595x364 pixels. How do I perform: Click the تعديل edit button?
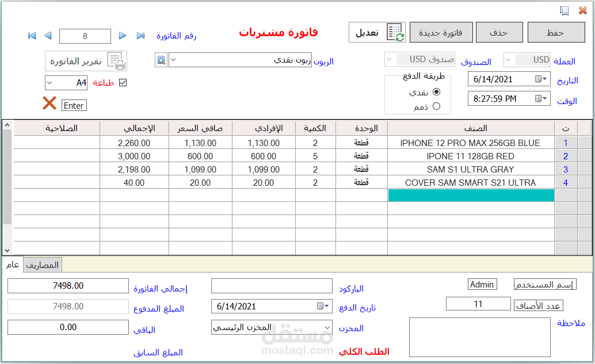click(x=377, y=32)
